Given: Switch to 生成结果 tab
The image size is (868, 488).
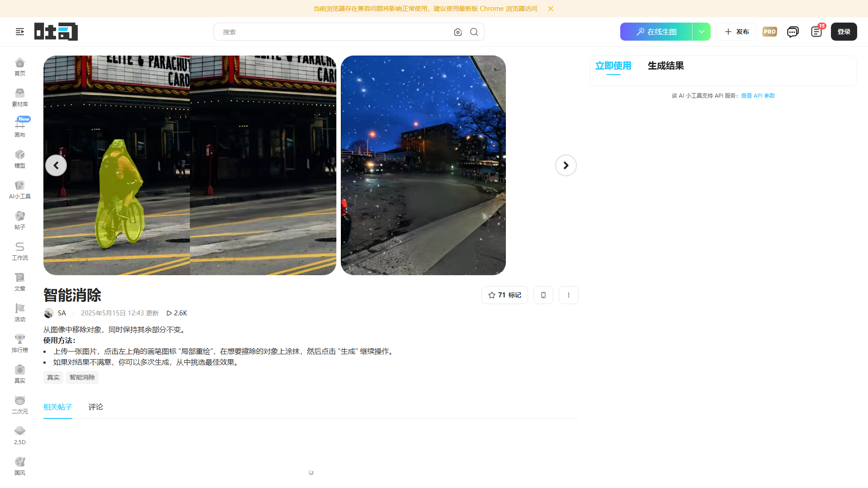Looking at the screenshot, I should pyautogui.click(x=666, y=66).
